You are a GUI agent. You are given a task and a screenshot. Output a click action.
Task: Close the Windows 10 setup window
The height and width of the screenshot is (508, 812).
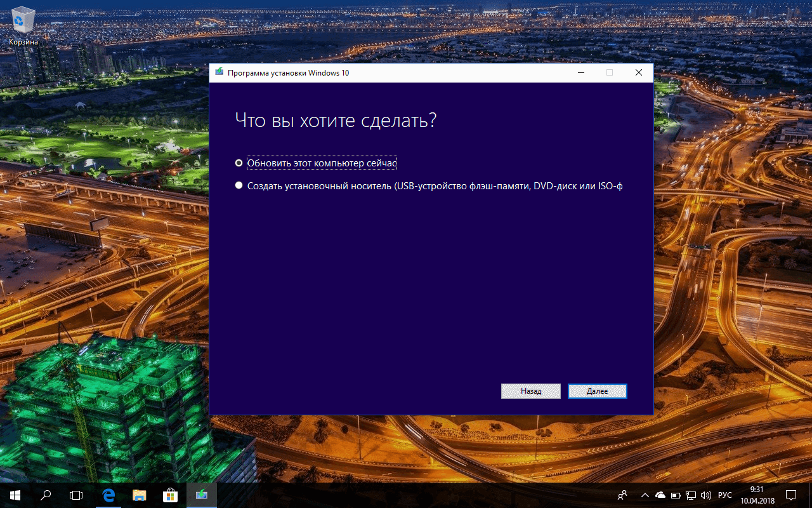[x=639, y=72]
